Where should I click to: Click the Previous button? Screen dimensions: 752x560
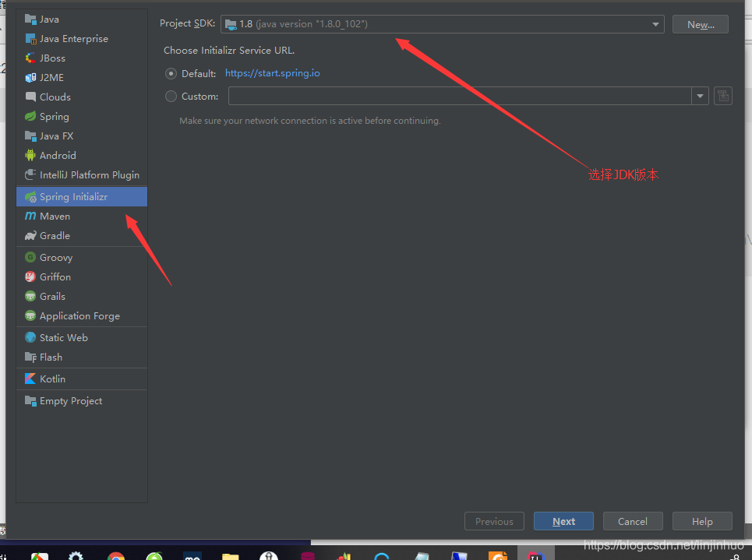click(494, 521)
